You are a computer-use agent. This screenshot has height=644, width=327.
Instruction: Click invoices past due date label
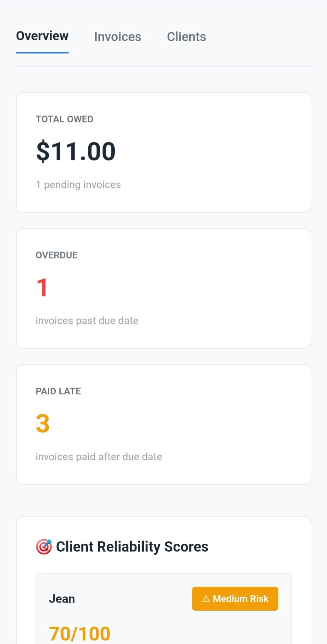point(87,320)
